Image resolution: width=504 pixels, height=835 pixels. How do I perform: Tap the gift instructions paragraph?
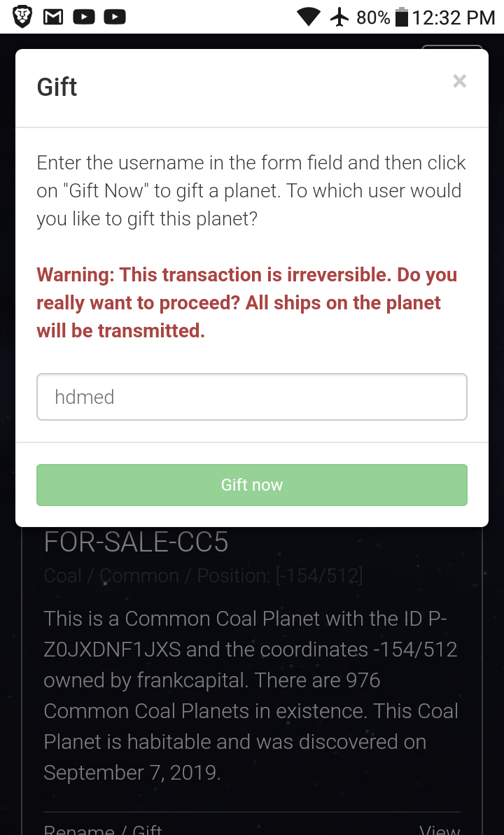(251, 190)
